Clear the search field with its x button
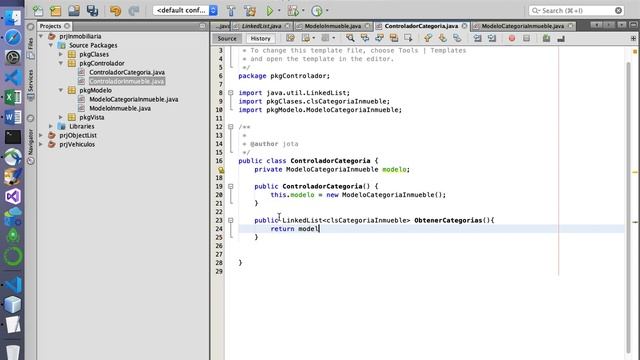Image resolution: width=640 pixels, height=360 pixels. [x=618, y=10]
